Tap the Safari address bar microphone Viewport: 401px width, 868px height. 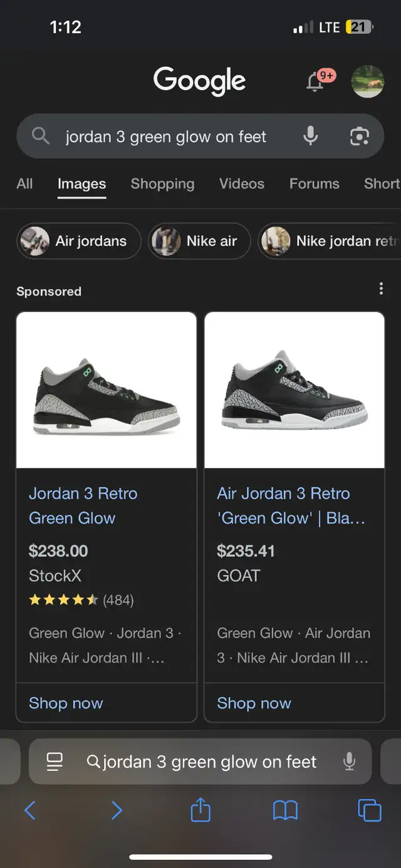click(x=350, y=762)
